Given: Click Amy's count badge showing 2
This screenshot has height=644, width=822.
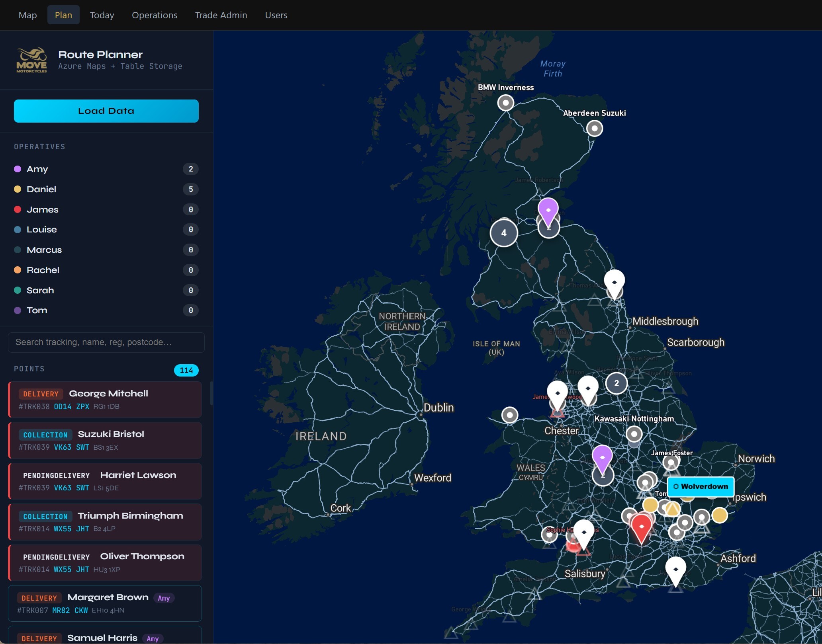Looking at the screenshot, I should click(191, 169).
